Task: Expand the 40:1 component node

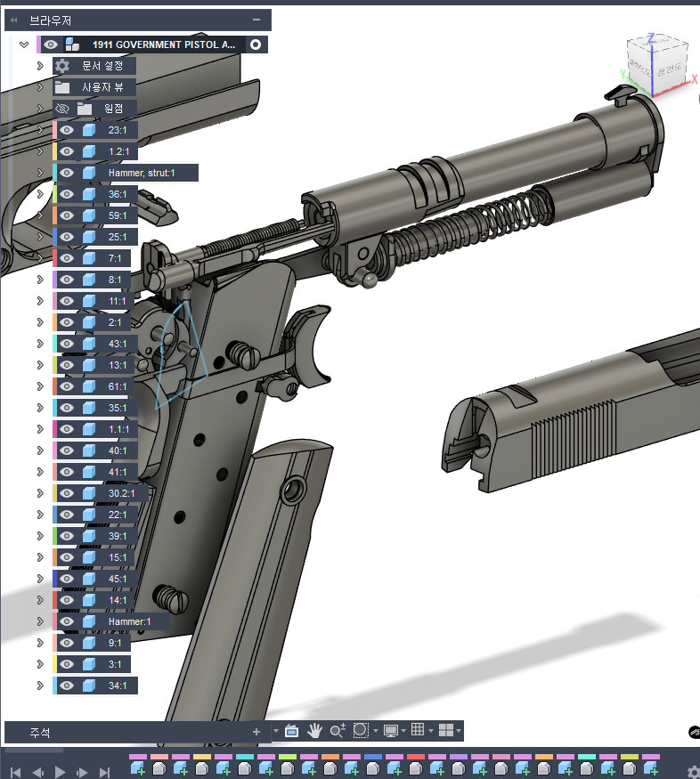Action: pos(40,450)
